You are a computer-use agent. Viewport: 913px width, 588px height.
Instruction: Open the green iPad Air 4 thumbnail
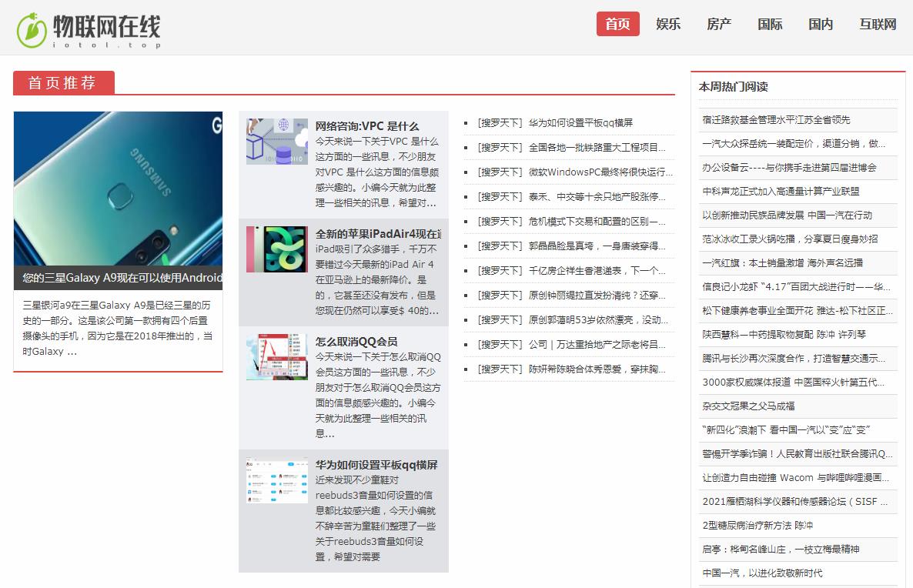coord(277,249)
